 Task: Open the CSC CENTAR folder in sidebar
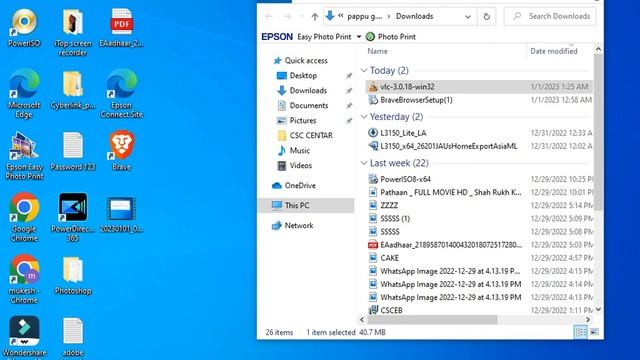[311, 136]
